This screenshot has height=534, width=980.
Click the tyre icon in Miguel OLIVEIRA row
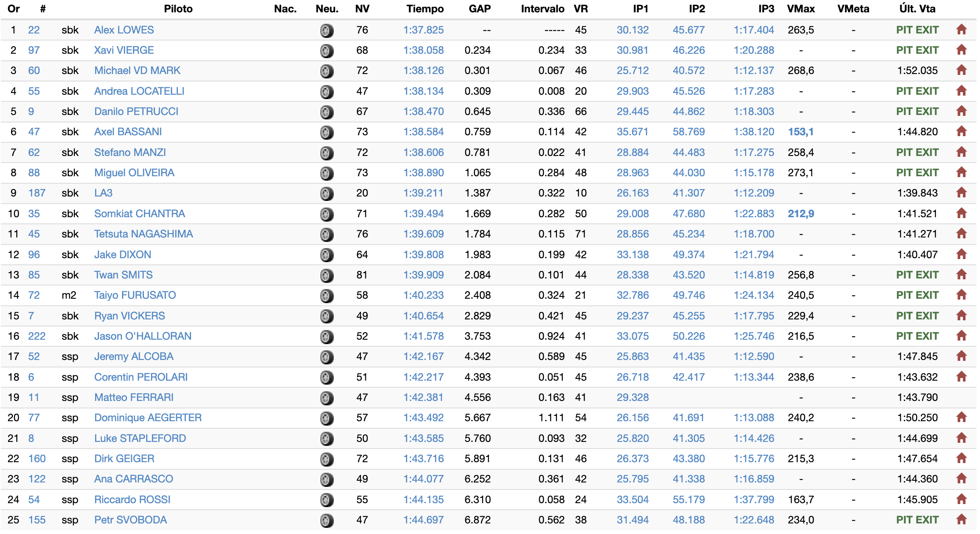tap(326, 173)
